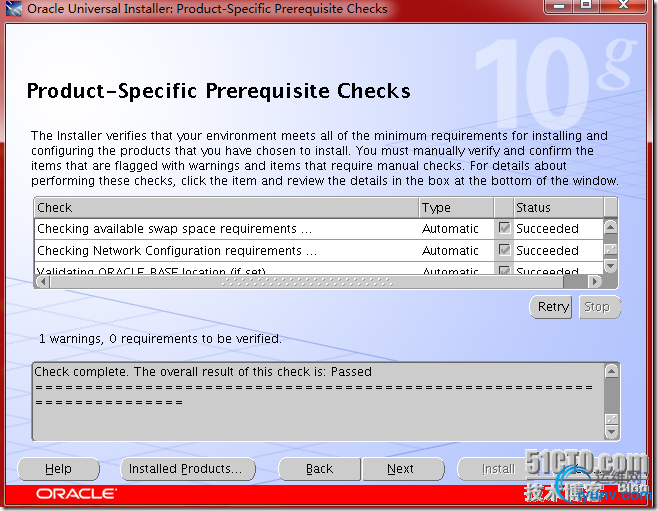Select the Check column header
The width and height of the screenshot is (658, 511).
pos(226,208)
